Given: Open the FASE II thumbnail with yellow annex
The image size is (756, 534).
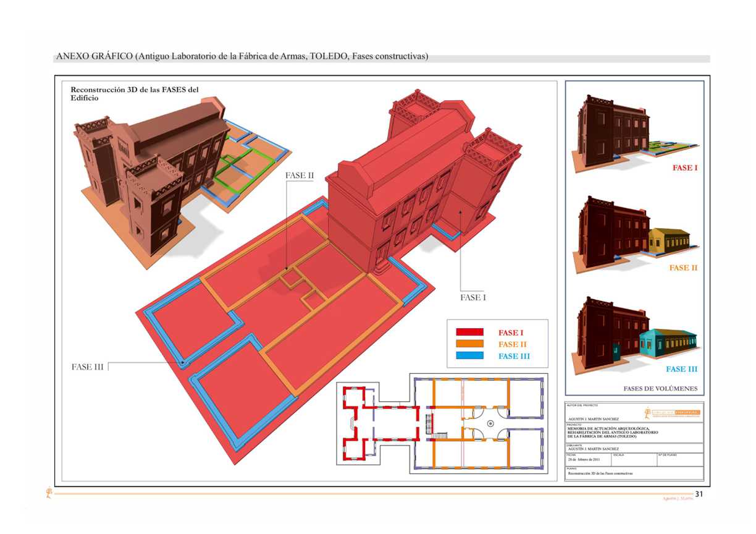Looking at the screenshot, I should pos(635,235).
